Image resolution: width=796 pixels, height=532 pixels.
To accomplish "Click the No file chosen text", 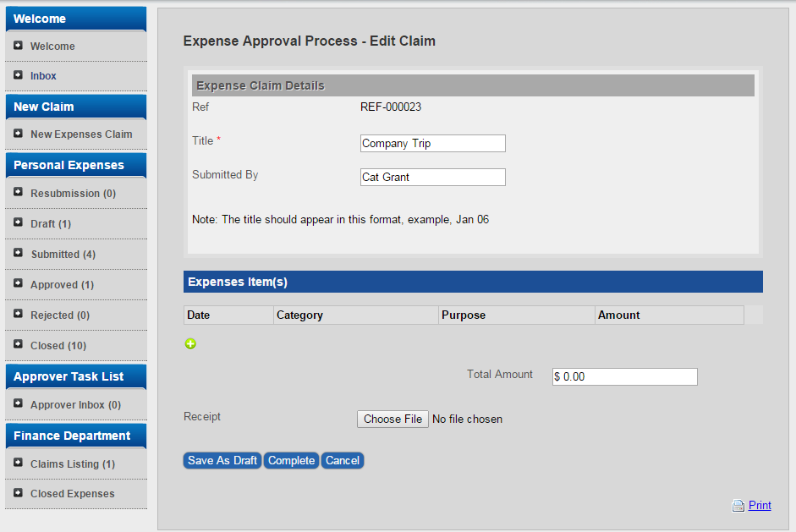I will click(468, 419).
